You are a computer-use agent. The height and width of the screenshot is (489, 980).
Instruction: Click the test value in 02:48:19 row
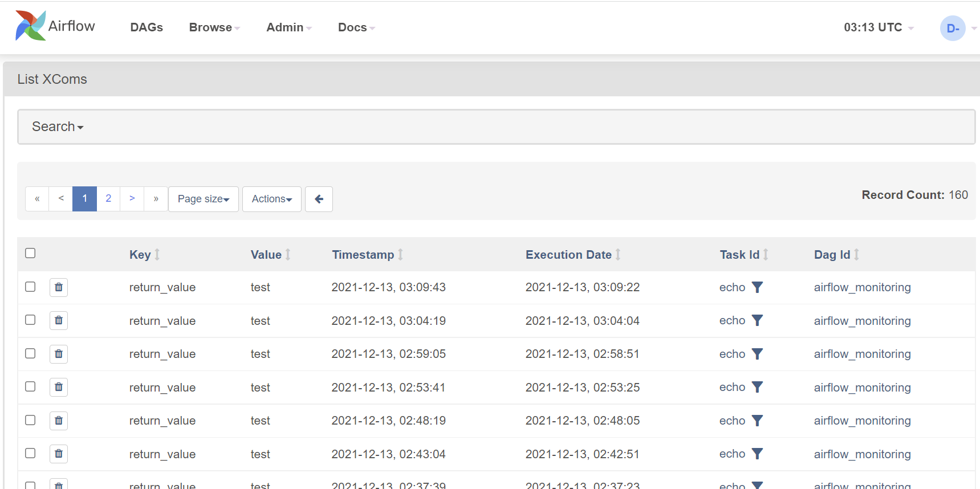click(261, 421)
